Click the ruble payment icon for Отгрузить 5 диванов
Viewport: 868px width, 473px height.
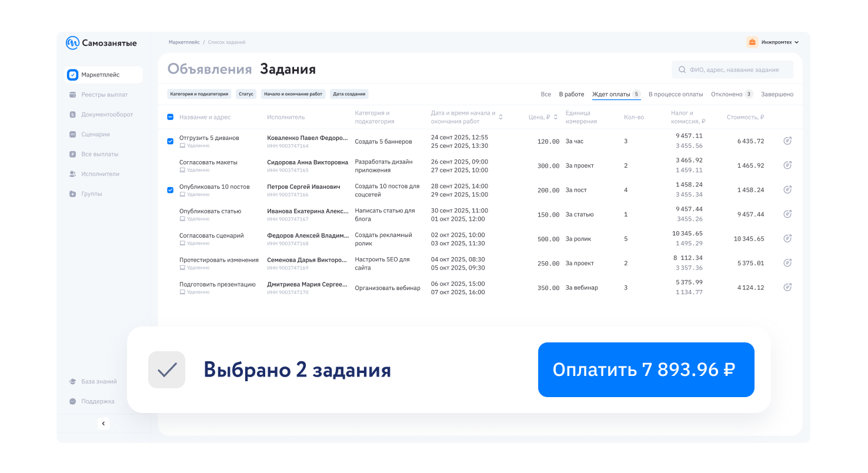pyautogui.click(x=787, y=141)
